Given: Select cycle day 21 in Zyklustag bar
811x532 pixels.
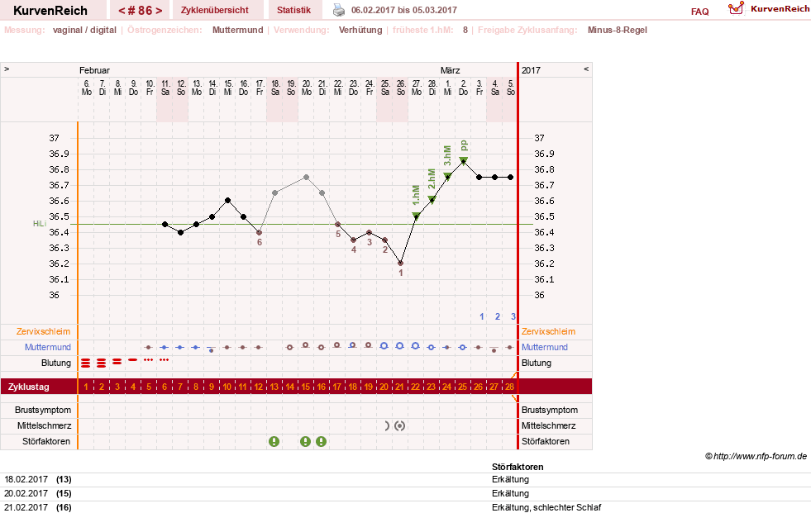Looking at the screenshot, I should 400,387.
